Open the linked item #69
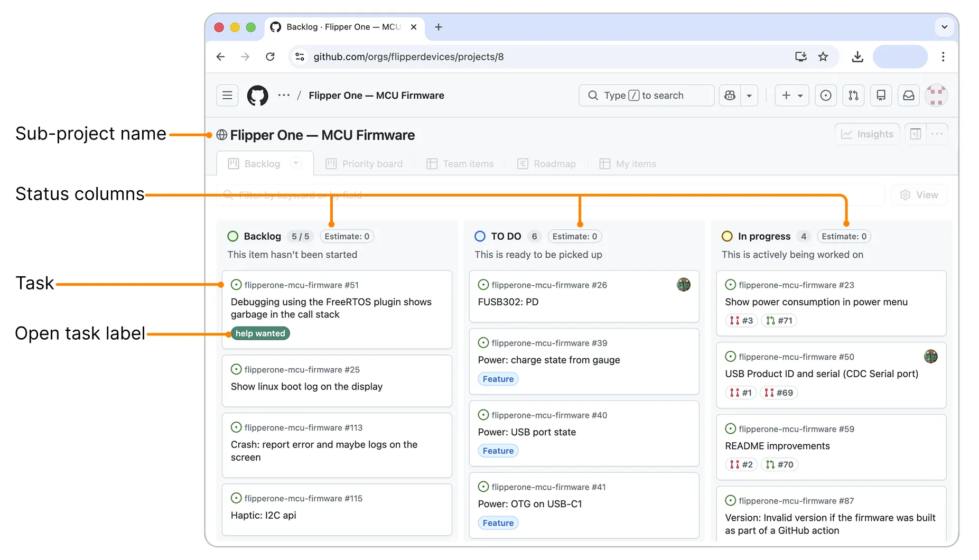979x560 pixels. tap(779, 393)
